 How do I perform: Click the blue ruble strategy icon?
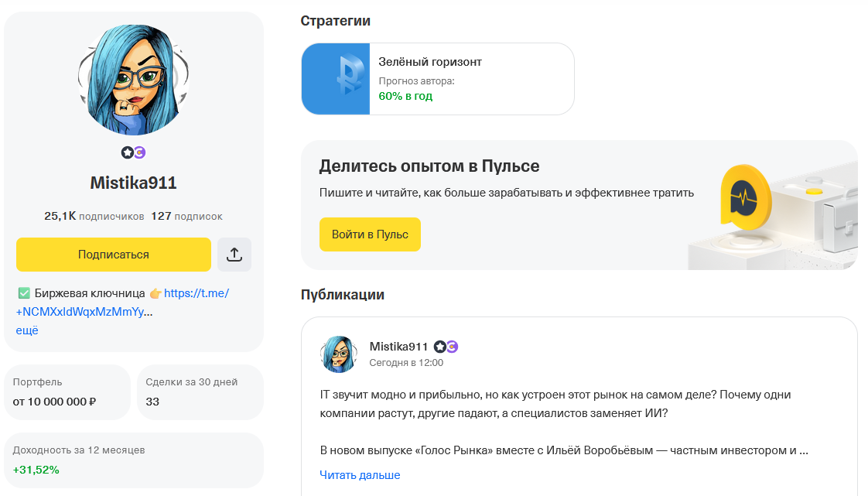coord(336,79)
